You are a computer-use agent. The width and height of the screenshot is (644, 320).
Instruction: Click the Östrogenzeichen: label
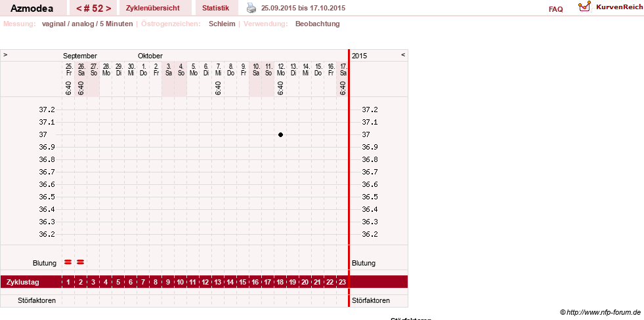pyautogui.click(x=171, y=24)
